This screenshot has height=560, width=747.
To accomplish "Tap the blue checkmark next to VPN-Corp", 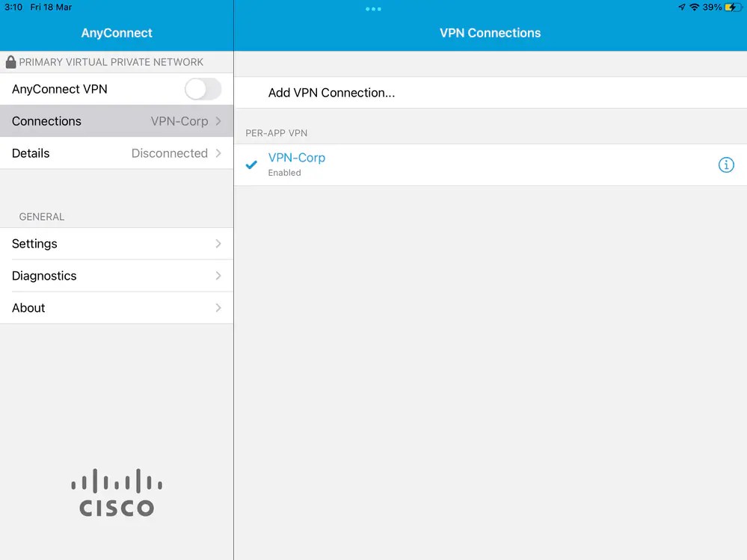I will click(252, 164).
